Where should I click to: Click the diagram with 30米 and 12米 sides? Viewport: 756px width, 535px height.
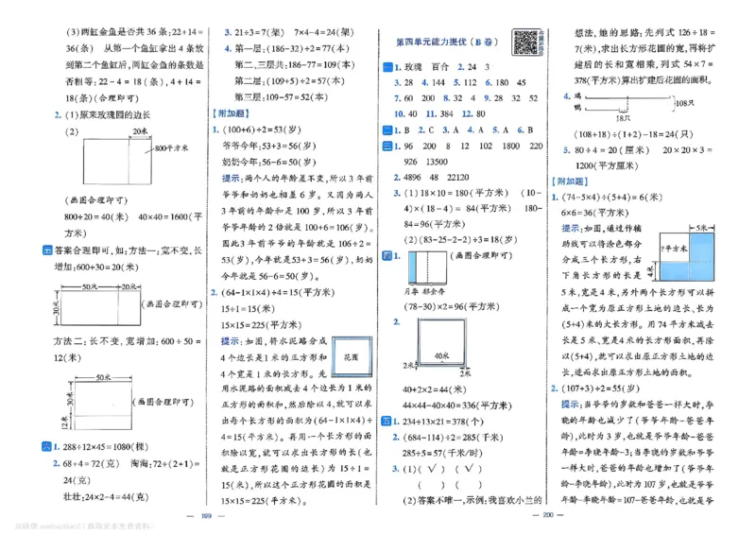pos(98,404)
